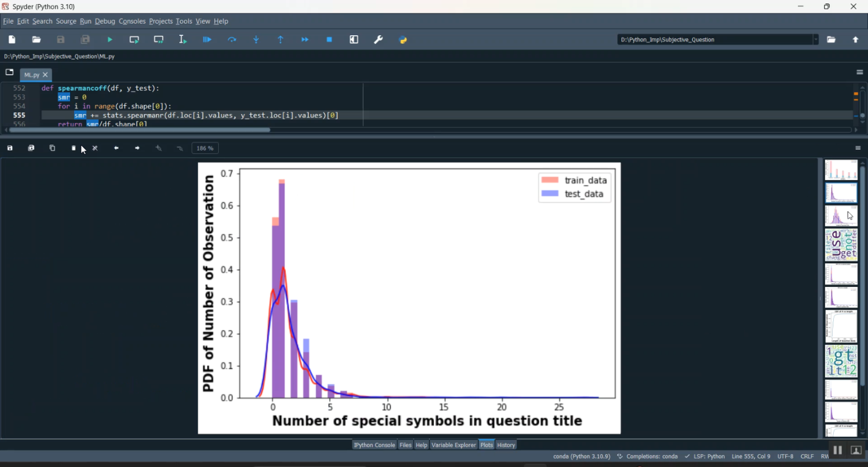Click the LSP: Python status indicator
The width and height of the screenshot is (868, 467).
[704, 457]
